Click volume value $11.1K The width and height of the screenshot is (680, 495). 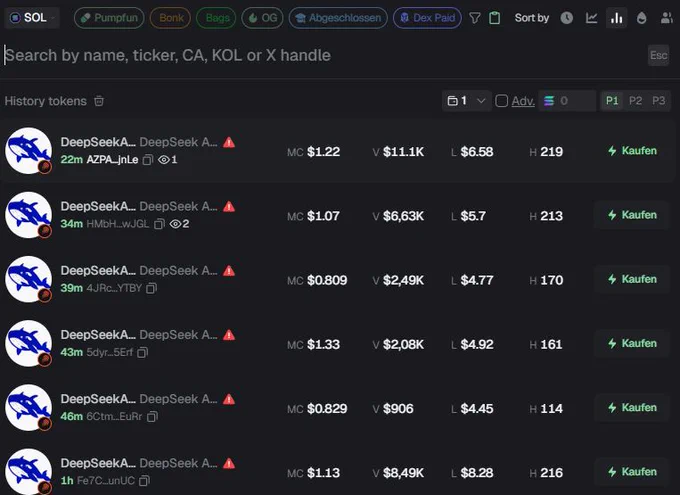pyautogui.click(x=403, y=151)
